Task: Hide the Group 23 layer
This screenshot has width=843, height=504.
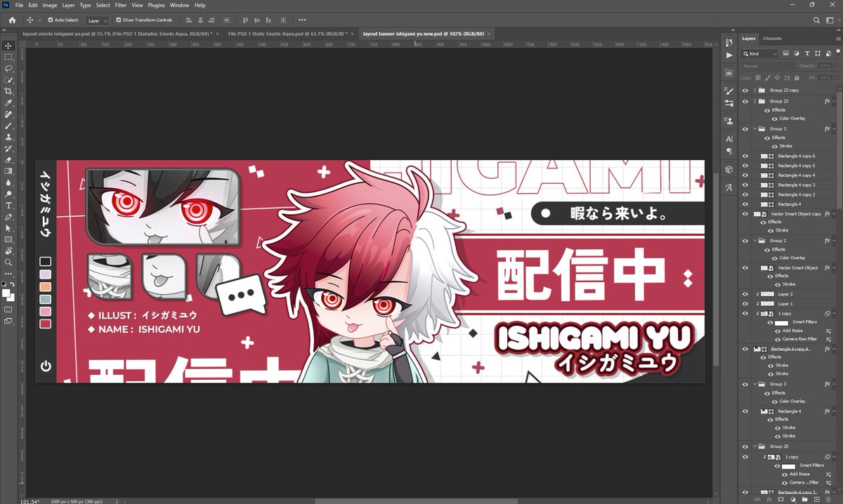Action: (x=745, y=101)
